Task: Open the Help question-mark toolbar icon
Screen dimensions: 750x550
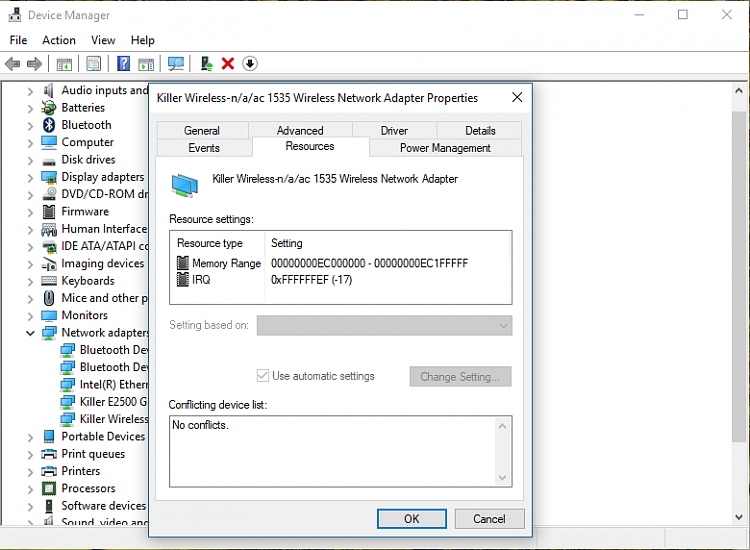Action: (x=123, y=64)
